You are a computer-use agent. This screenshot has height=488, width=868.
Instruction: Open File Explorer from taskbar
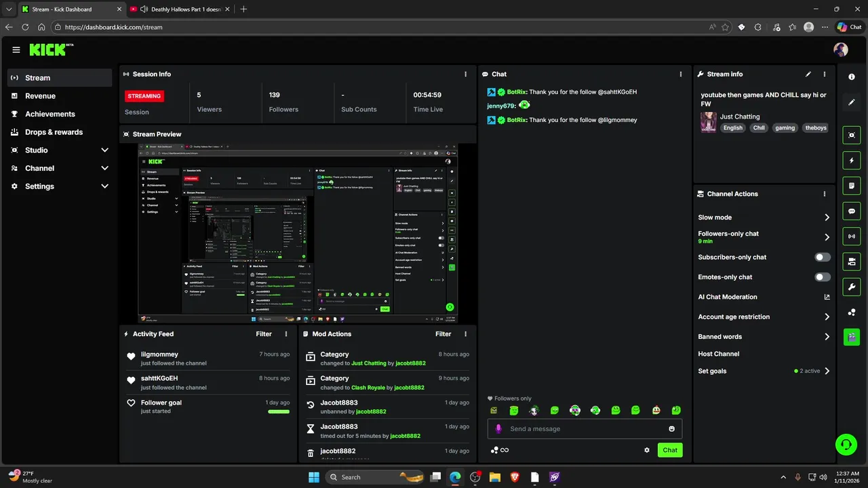pos(495,477)
